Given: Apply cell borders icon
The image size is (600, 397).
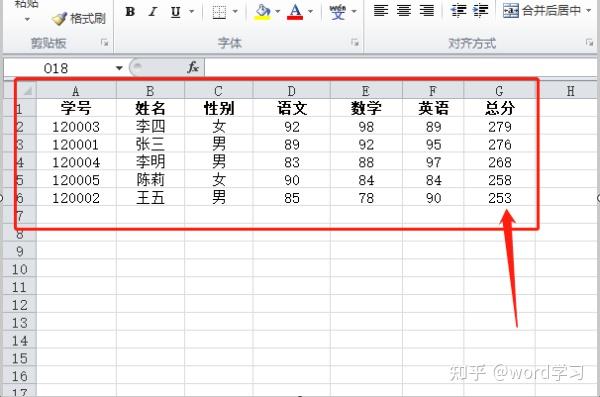Looking at the screenshot, I should [x=219, y=12].
